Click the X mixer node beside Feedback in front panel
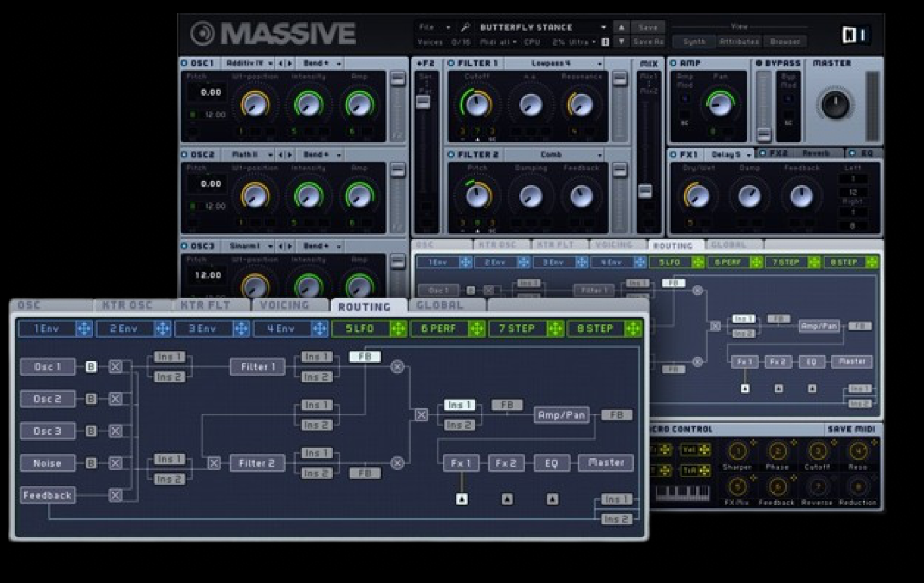Screen dimensions: 924x583 (115, 495)
